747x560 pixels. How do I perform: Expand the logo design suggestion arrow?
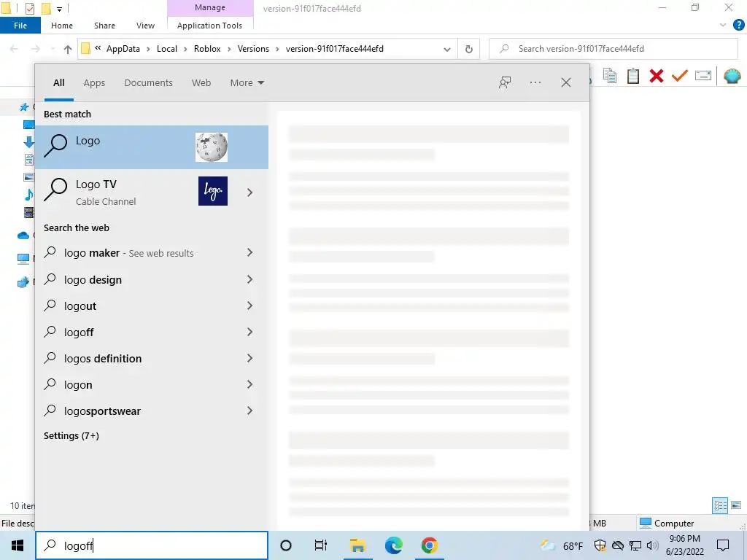coord(250,279)
